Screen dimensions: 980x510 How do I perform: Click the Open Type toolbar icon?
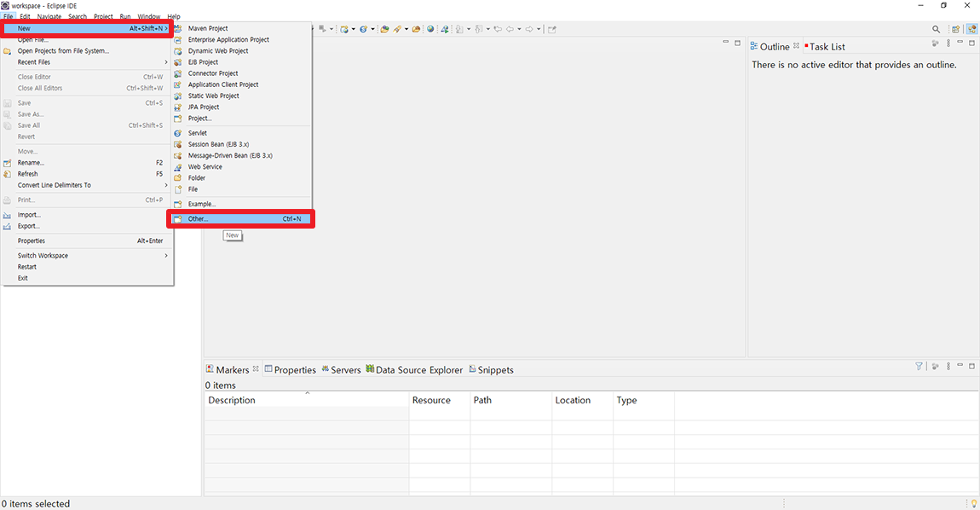(x=384, y=29)
